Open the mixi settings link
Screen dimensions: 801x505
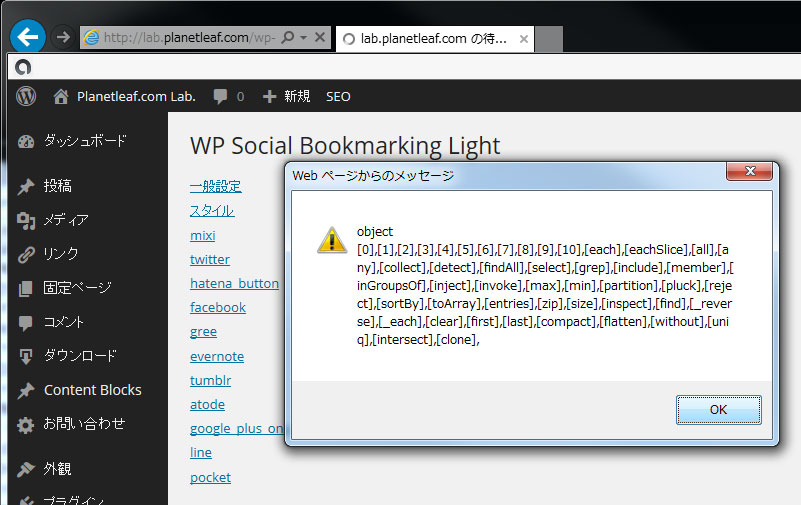tap(203, 235)
